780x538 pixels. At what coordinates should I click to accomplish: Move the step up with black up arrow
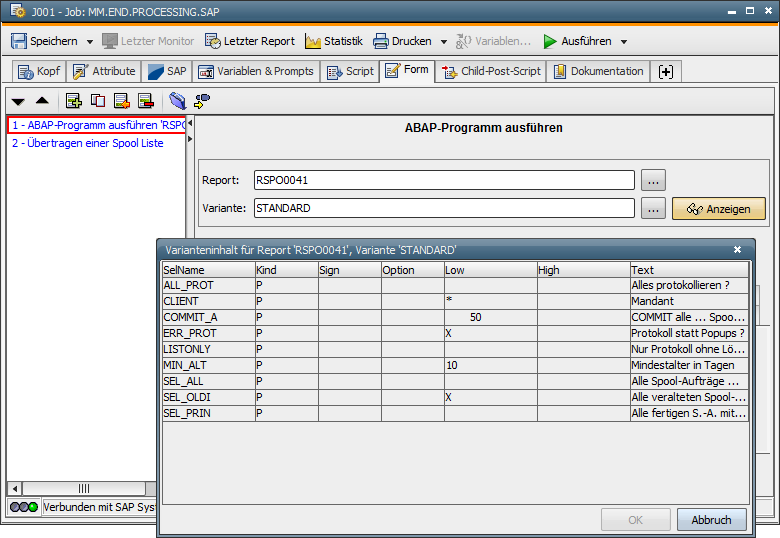(x=42, y=101)
